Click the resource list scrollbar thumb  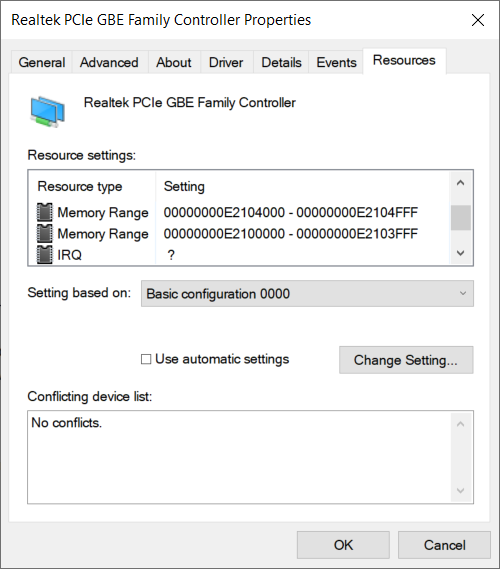coord(461,217)
